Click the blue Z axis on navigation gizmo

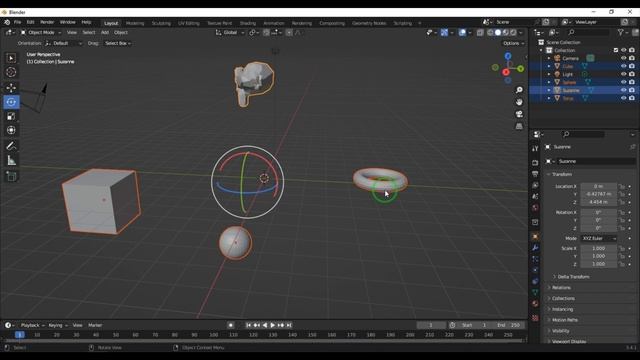[508, 56]
